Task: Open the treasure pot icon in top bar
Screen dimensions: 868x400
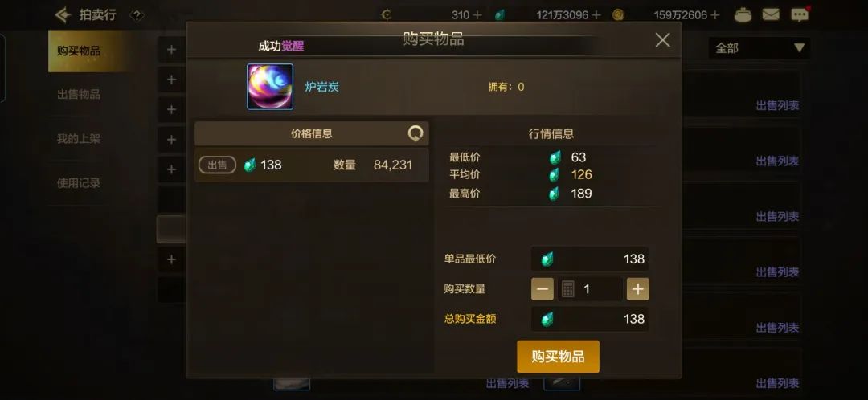Action: point(743,15)
